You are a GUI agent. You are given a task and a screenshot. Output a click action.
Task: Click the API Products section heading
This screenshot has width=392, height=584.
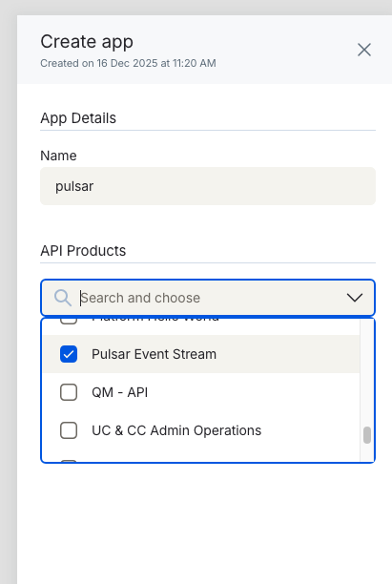pos(83,251)
